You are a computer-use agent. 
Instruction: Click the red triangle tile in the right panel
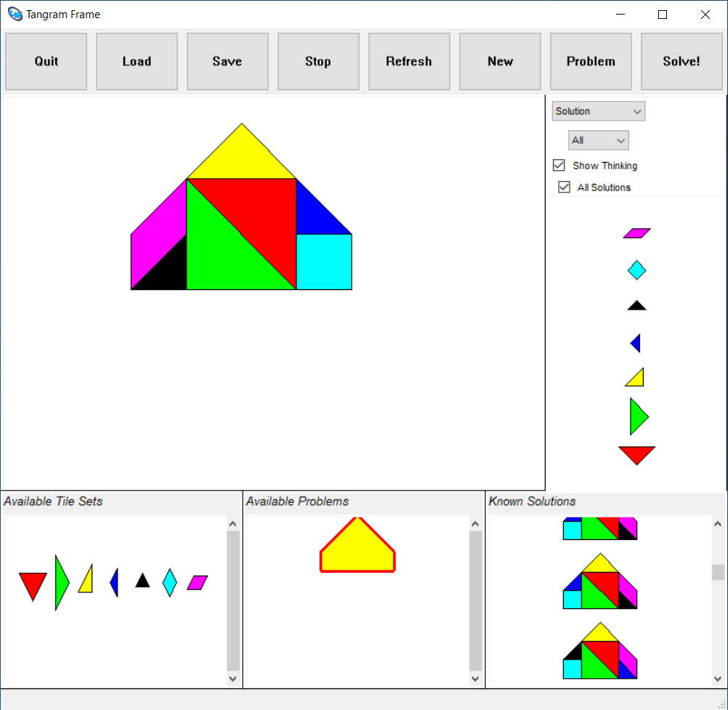636,456
